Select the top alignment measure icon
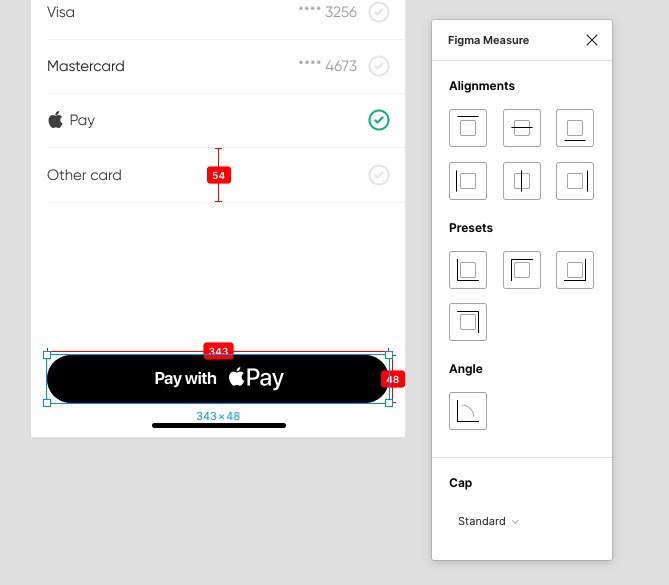Viewport: 669px width, 585px height. [468, 128]
